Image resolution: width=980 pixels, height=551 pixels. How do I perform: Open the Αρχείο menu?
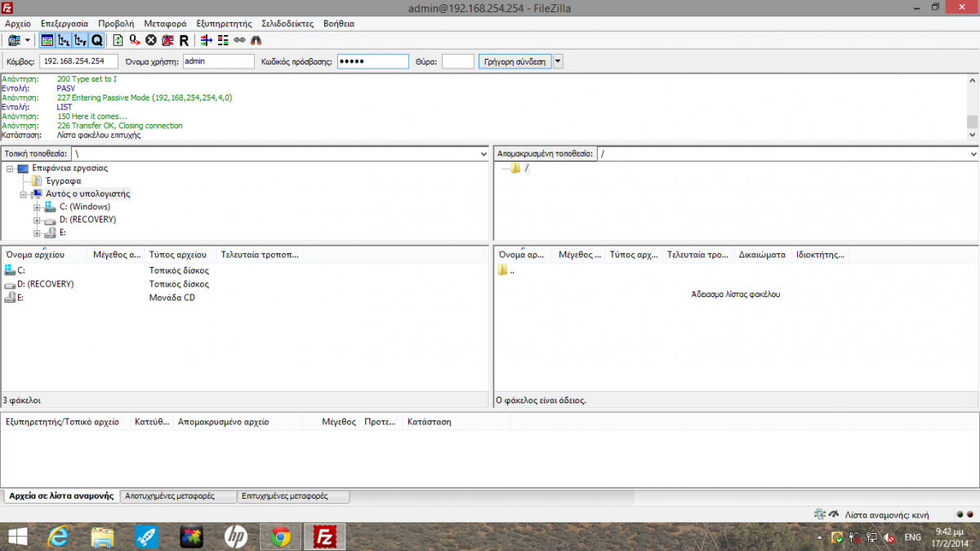click(18, 24)
